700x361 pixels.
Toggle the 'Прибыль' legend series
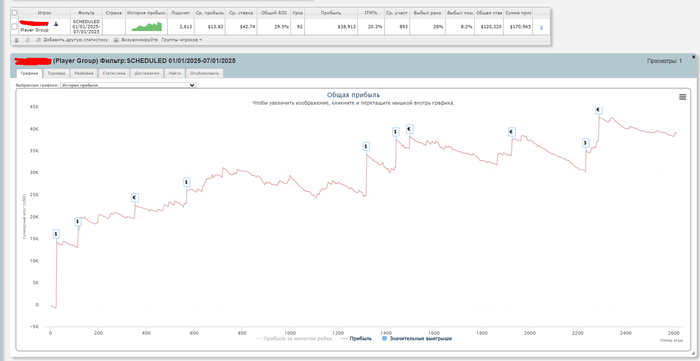356,339
